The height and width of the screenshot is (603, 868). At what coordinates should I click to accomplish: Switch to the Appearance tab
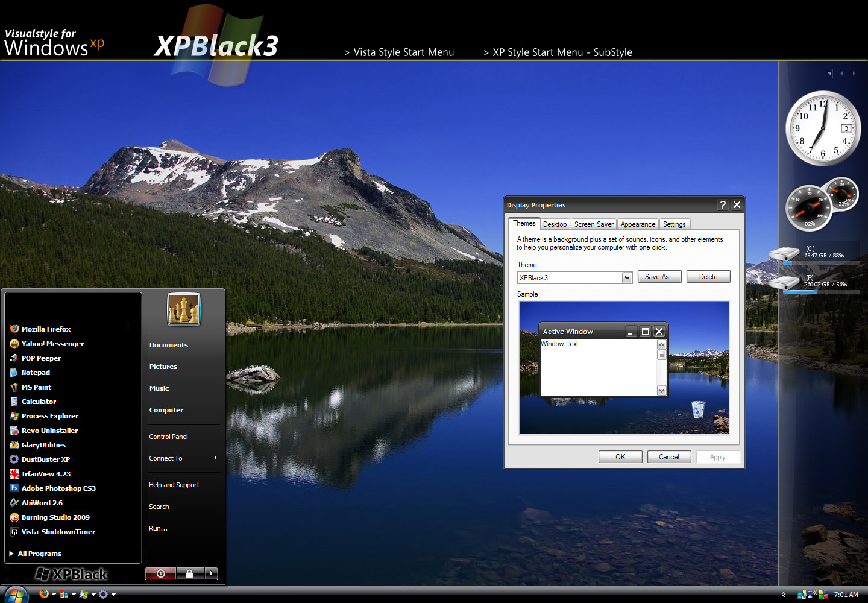(638, 224)
